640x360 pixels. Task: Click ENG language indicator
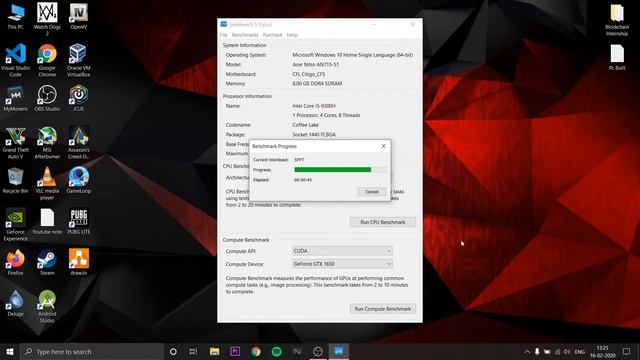pos(580,351)
